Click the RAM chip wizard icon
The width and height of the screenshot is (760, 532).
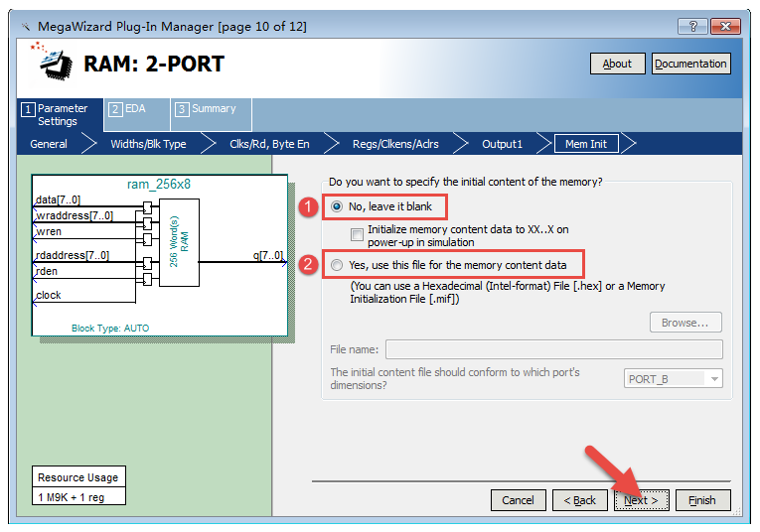(x=53, y=61)
